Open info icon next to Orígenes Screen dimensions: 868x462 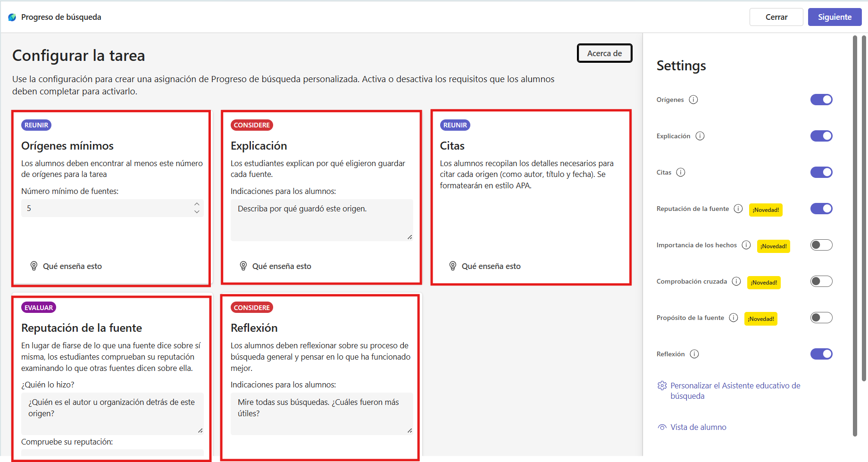[x=693, y=100]
